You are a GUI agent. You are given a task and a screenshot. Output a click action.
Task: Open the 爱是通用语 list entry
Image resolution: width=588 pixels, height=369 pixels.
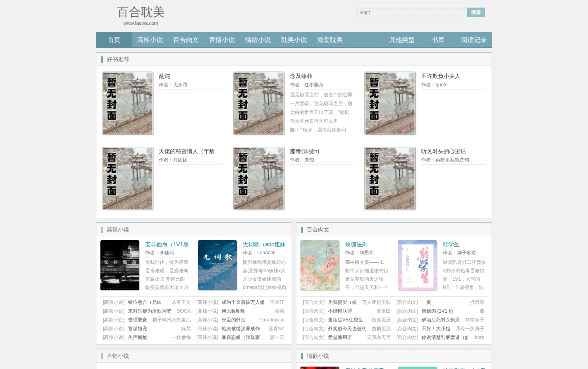[x=340, y=337]
